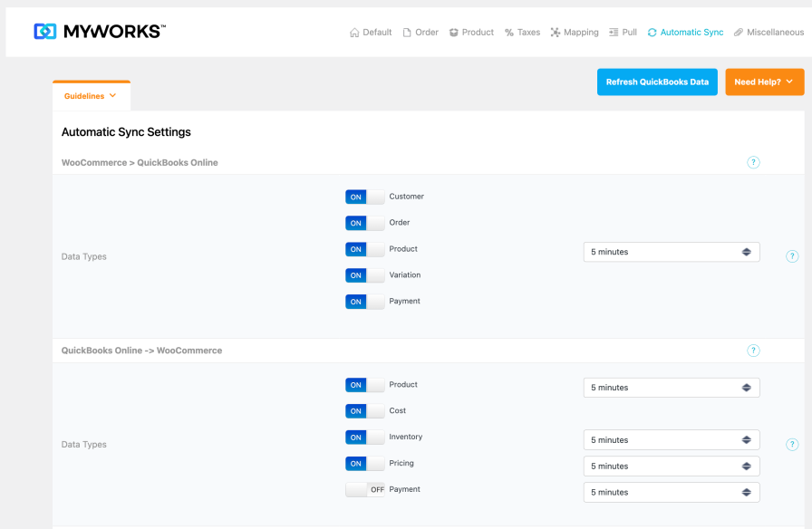The image size is (812, 529).
Task: Open the Default settings home icon tab
Action: tap(371, 33)
